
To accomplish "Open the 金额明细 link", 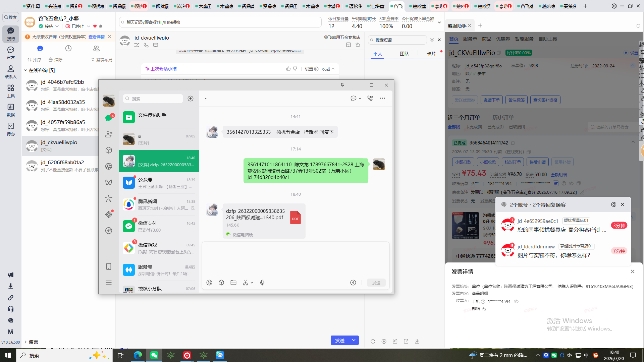I will [x=559, y=175].
